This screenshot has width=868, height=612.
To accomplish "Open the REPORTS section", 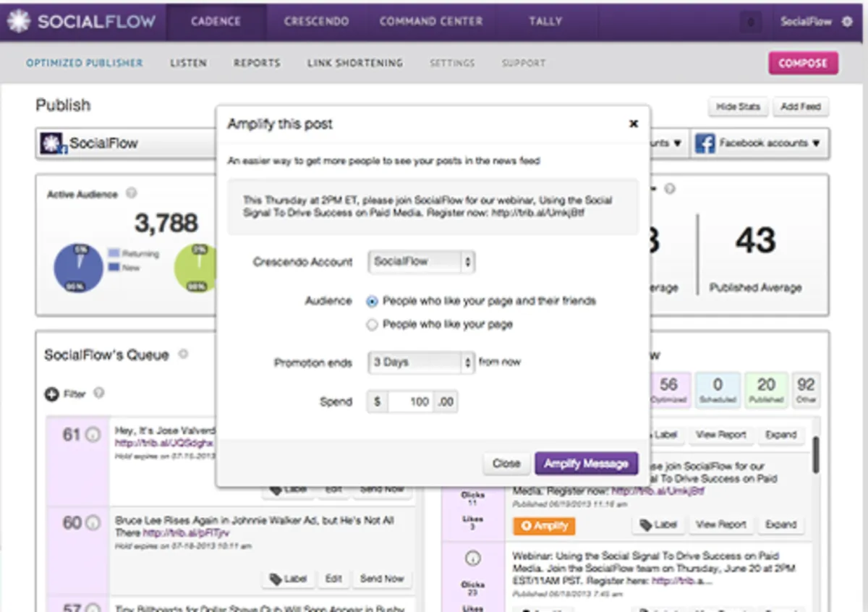I will pyautogui.click(x=257, y=63).
